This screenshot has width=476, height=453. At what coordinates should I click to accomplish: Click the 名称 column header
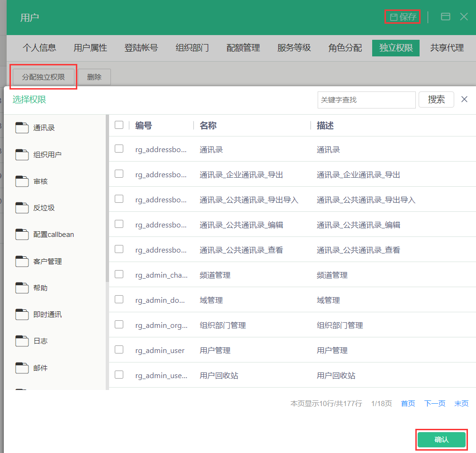coord(208,125)
